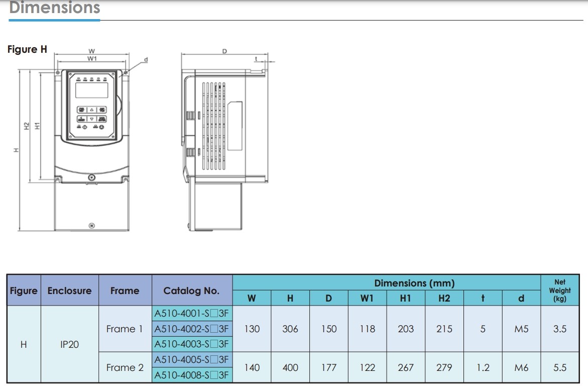Image resolution: width=588 pixels, height=386 pixels.
Task: Click the "H2" label in the front-view drawing
Action: click(26, 126)
